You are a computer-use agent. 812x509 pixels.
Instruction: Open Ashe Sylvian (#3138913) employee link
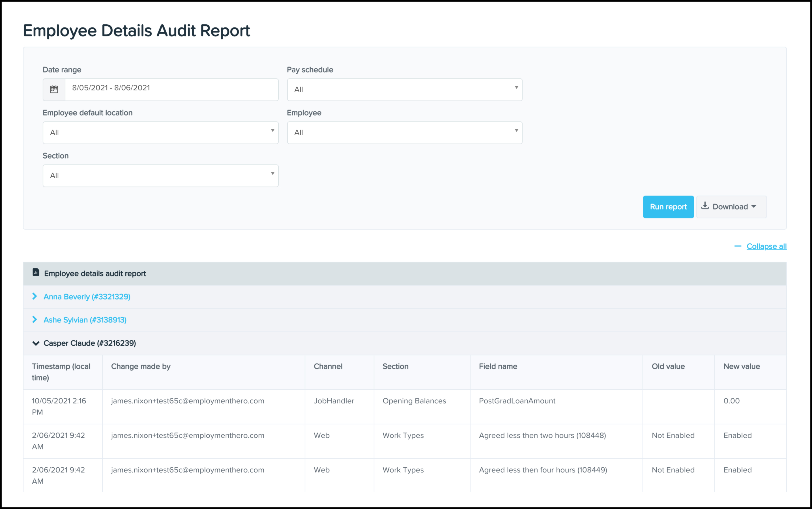click(85, 320)
